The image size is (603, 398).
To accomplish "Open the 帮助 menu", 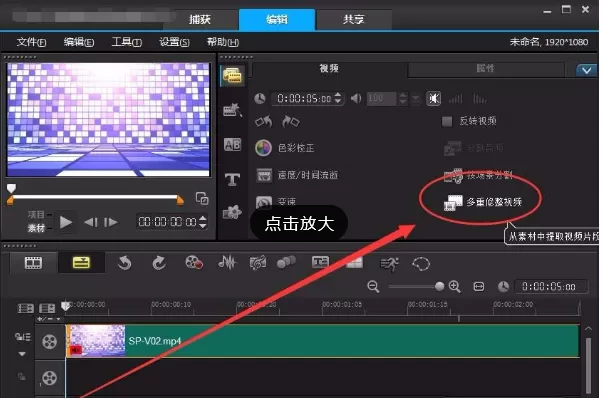I will [x=223, y=42].
